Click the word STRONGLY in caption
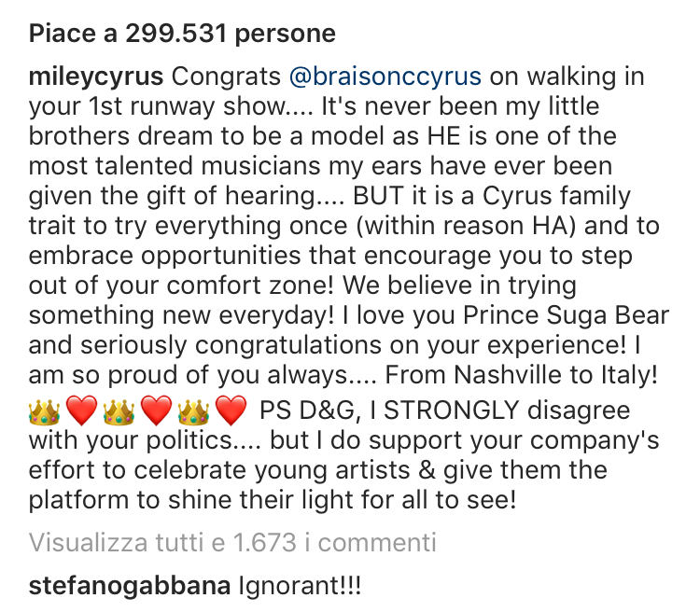This screenshot has height=612, width=700. click(452, 410)
